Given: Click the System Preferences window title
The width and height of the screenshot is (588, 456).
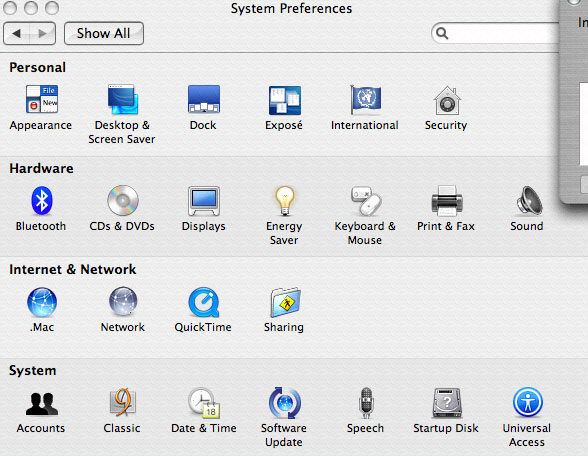Looking at the screenshot, I should click(291, 8).
